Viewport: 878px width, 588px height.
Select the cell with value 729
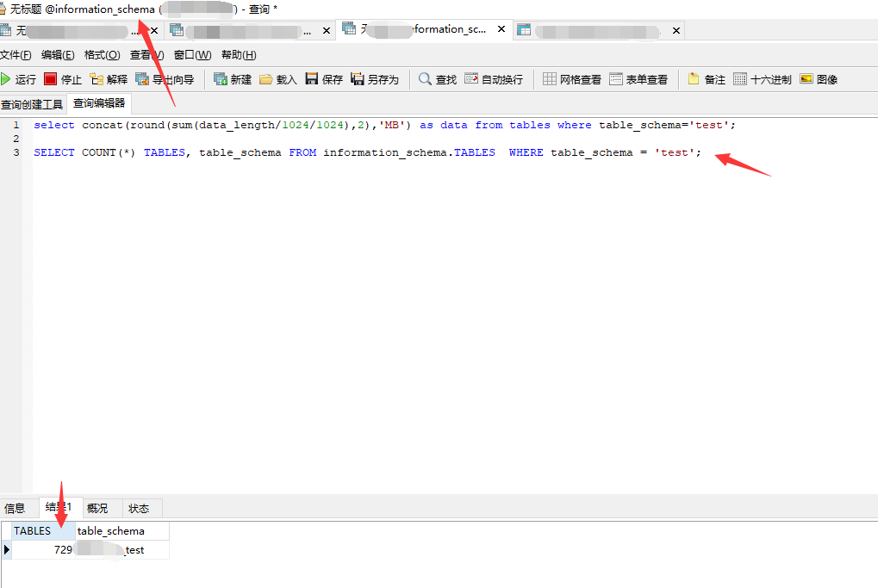[x=43, y=550]
